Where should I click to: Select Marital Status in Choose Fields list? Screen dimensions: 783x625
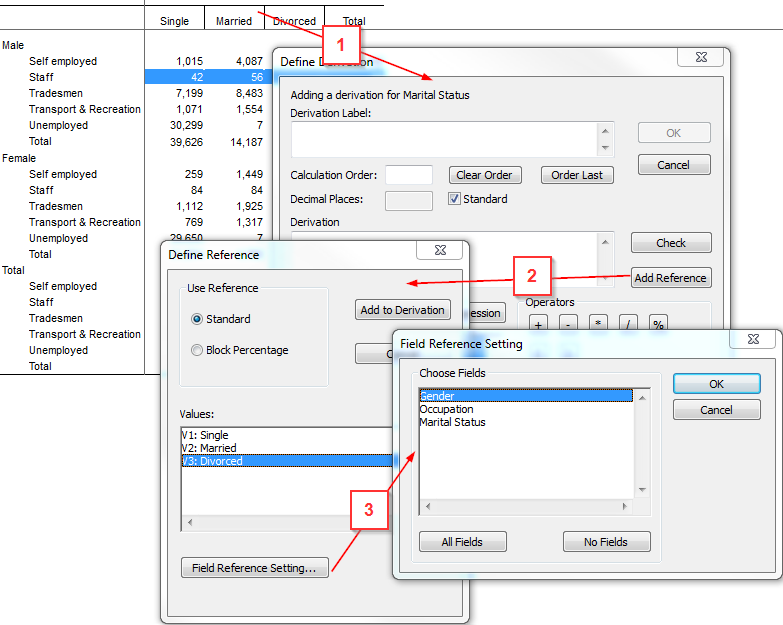coord(452,422)
